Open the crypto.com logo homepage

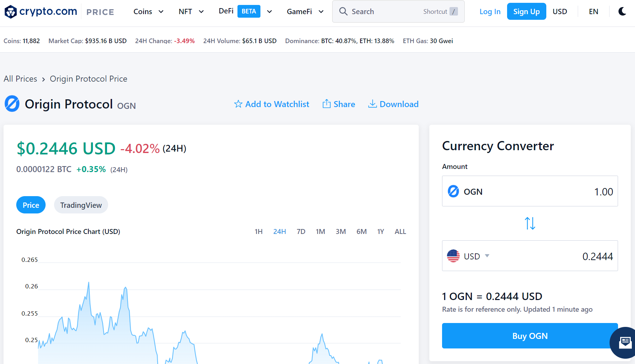(41, 12)
